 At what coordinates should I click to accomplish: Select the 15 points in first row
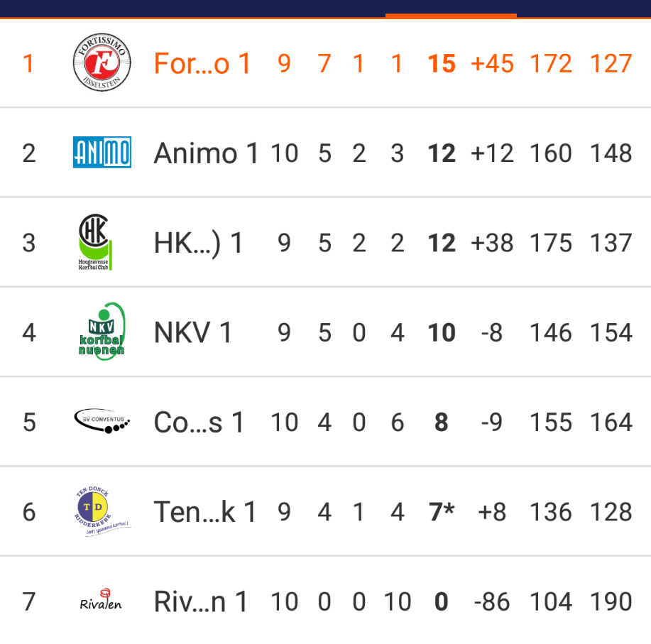[x=442, y=63]
